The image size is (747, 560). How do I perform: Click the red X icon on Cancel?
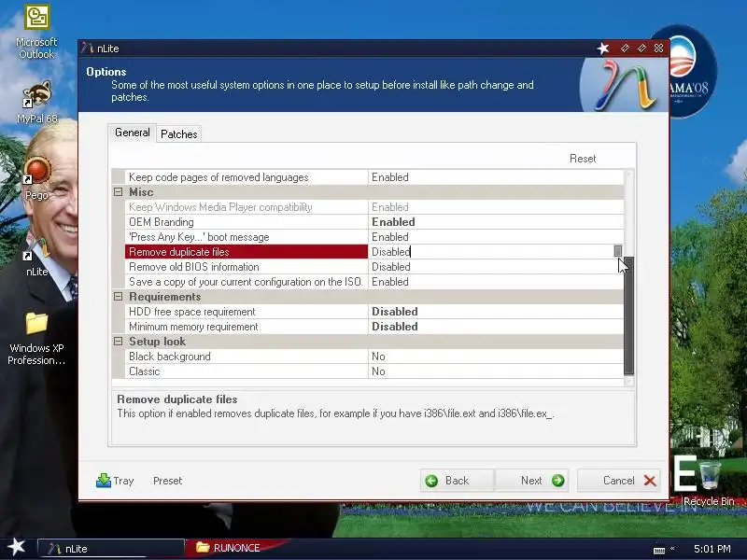pyautogui.click(x=650, y=480)
